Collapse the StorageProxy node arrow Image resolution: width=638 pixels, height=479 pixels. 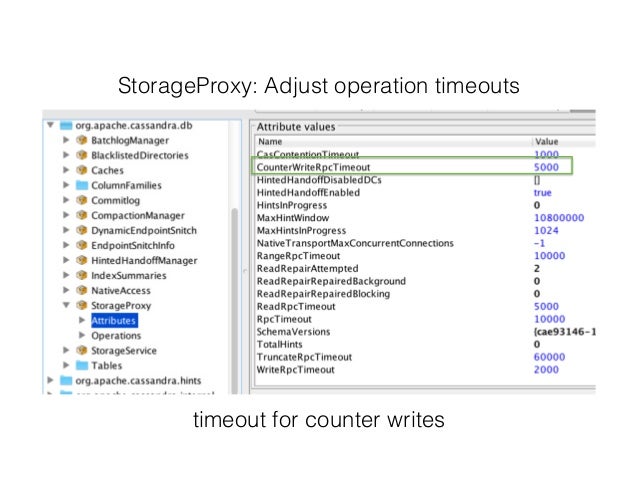coord(66,305)
